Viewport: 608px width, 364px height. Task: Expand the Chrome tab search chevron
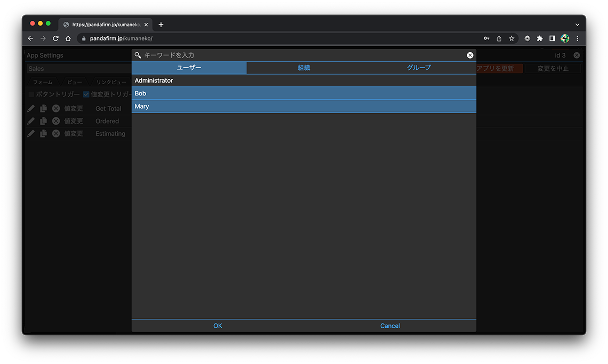[x=577, y=25]
